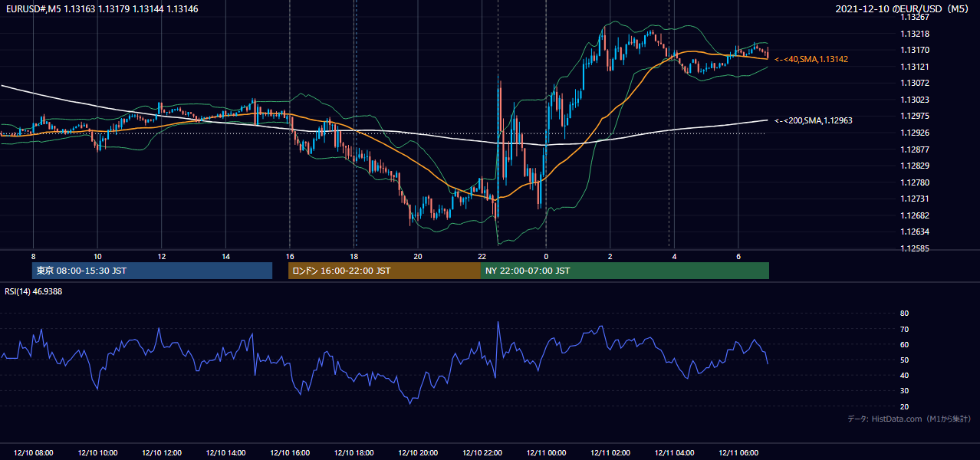Click the HistData.com data source credit
This screenshot has width=980, height=460.
pos(909,419)
